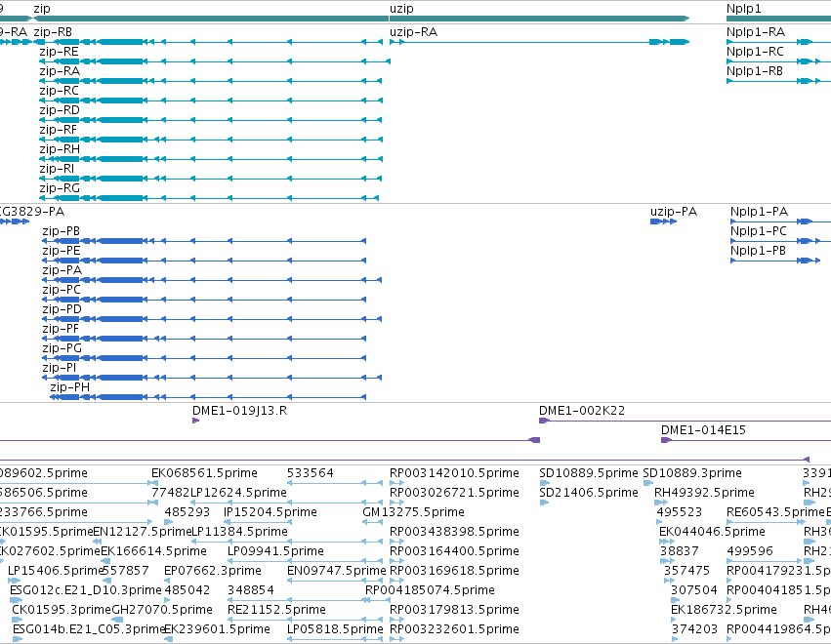Select the Nplp1-RA transcript label
831x644 pixels.
[756, 32]
